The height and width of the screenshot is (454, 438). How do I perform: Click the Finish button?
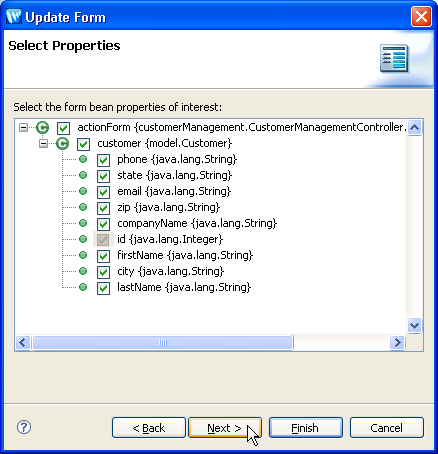tap(306, 428)
